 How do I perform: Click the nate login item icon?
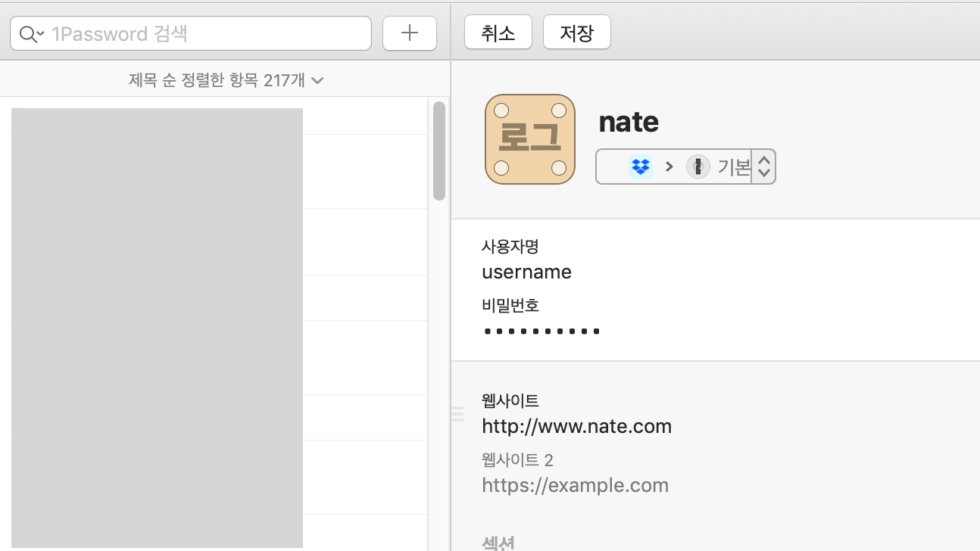click(530, 139)
